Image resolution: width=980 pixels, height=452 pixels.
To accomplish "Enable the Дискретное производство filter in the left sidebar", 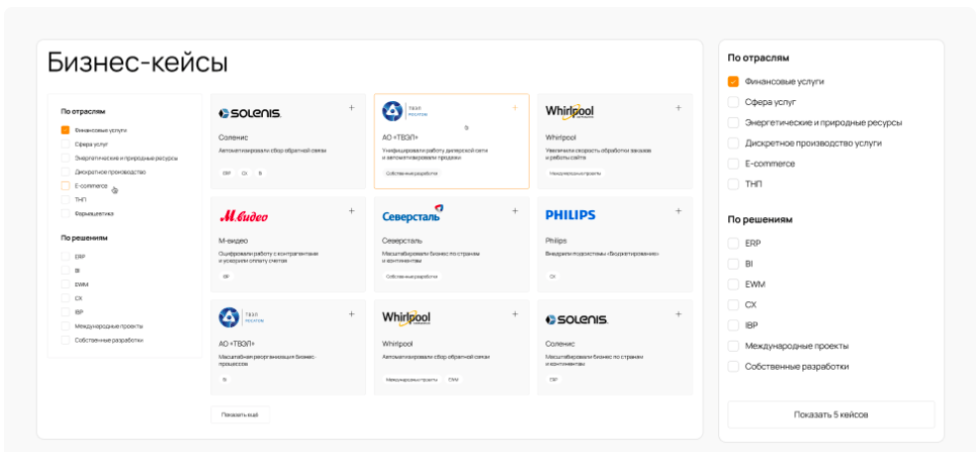I will click(x=65, y=171).
